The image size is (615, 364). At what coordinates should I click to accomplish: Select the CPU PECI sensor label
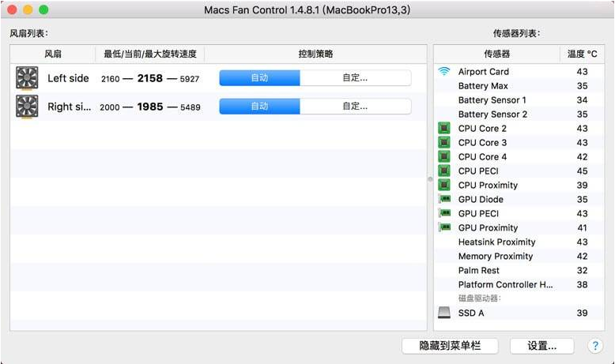pos(478,171)
